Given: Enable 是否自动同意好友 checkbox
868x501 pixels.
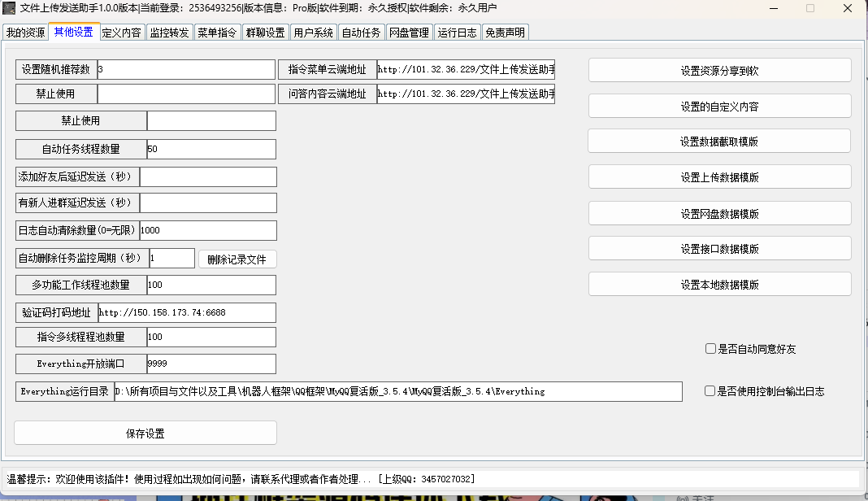Looking at the screenshot, I should click(x=710, y=349).
